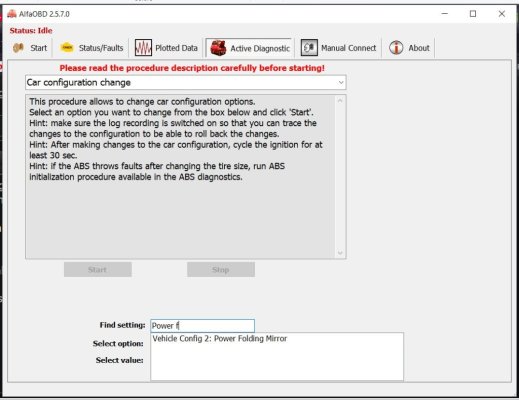Click the Manual Connect icon

click(x=309, y=48)
